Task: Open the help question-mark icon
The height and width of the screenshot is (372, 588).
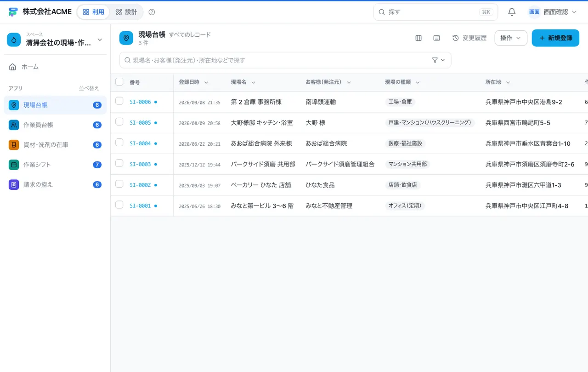Action: point(152,12)
